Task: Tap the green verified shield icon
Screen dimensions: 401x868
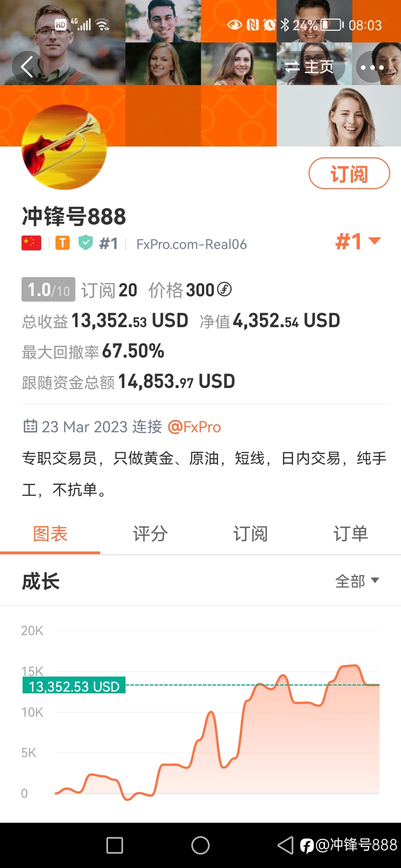Action: click(86, 243)
